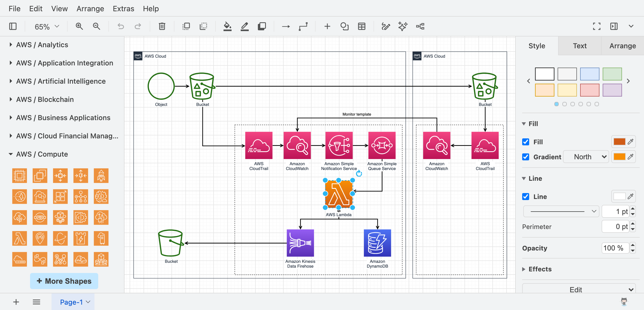Click the Zoom In magnifier icon
The width and height of the screenshot is (644, 310).
79,26
